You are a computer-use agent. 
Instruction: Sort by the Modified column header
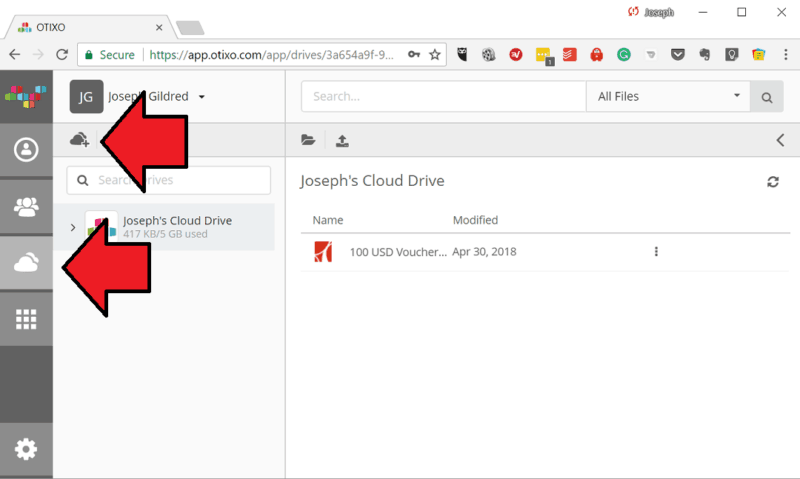click(476, 220)
